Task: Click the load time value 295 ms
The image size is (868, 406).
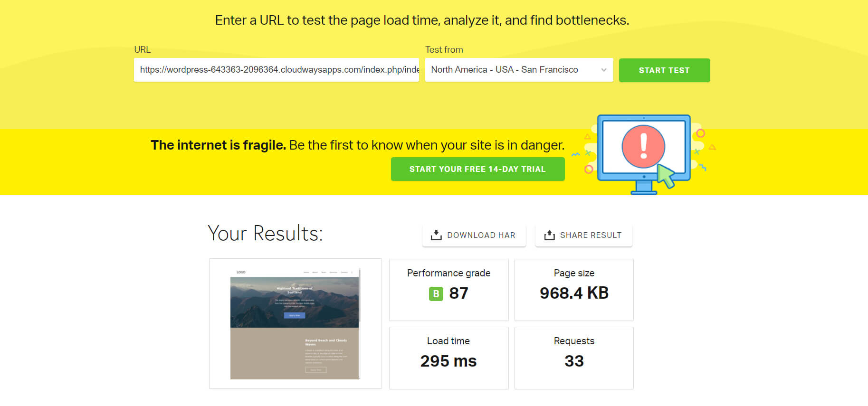Action: [448, 361]
